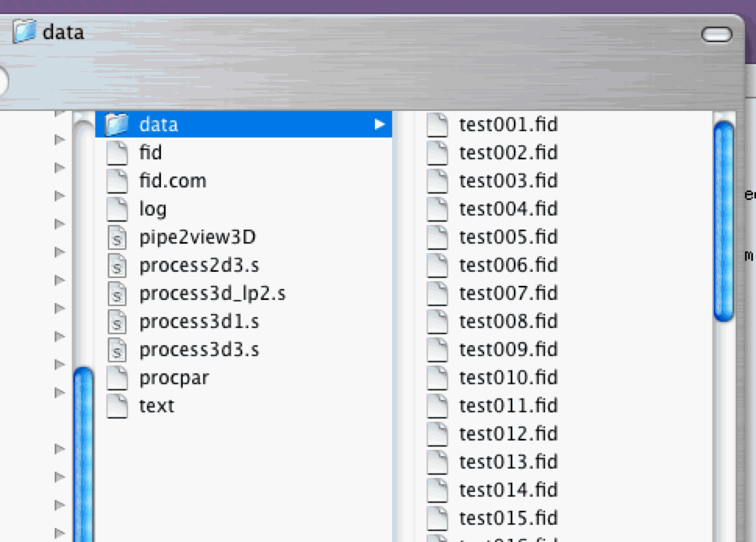The image size is (756, 542).
Task: Click the right column vertical scrollbar thumb
Action: pos(724,220)
